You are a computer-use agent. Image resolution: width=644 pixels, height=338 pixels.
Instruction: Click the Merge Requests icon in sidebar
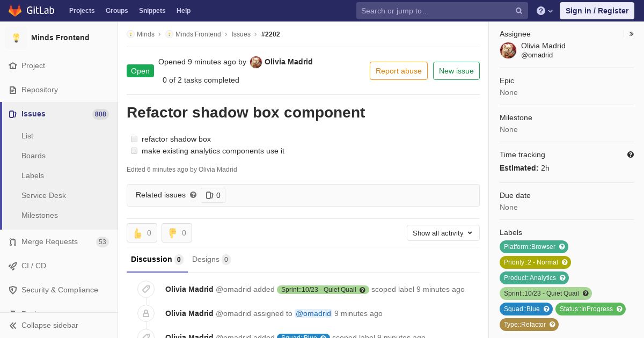[13, 241]
